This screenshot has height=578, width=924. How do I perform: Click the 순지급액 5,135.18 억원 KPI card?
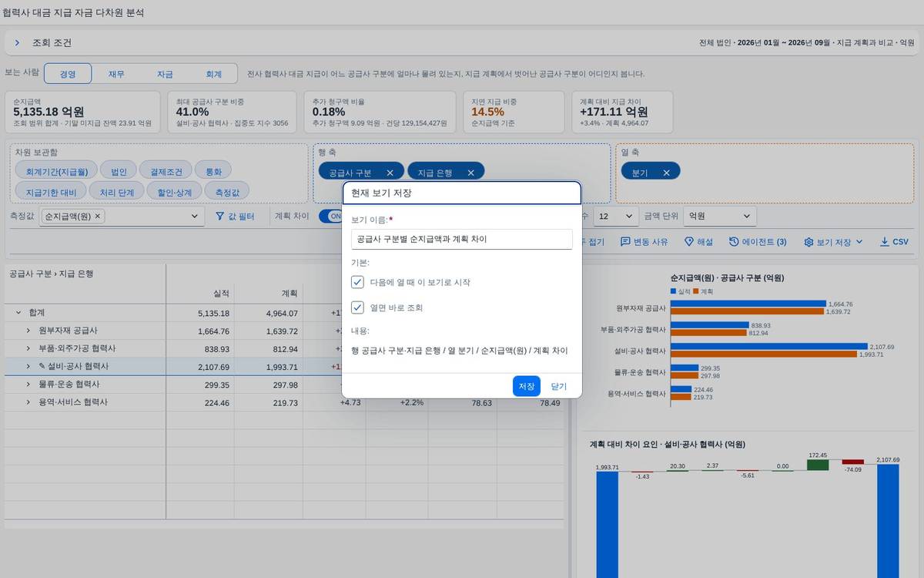(x=83, y=112)
